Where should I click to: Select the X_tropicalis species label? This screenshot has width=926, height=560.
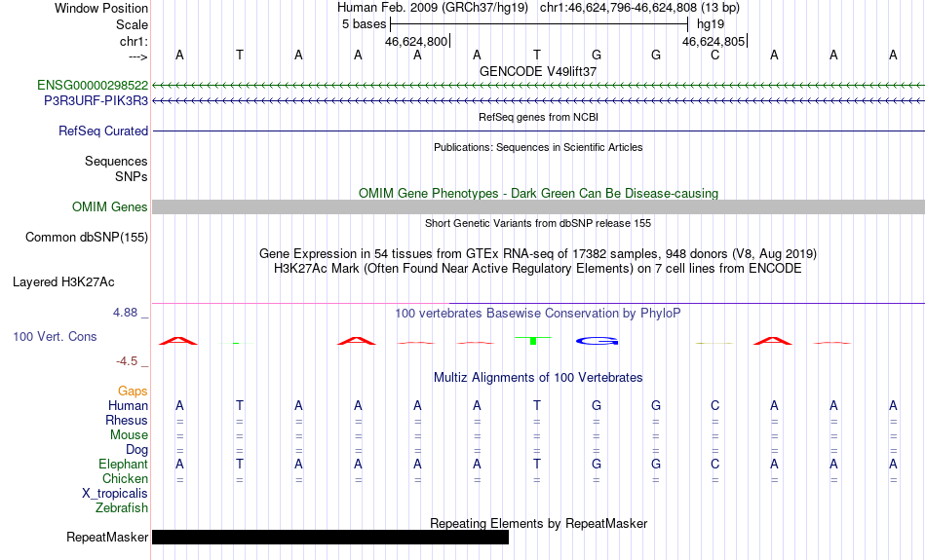coord(115,494)
